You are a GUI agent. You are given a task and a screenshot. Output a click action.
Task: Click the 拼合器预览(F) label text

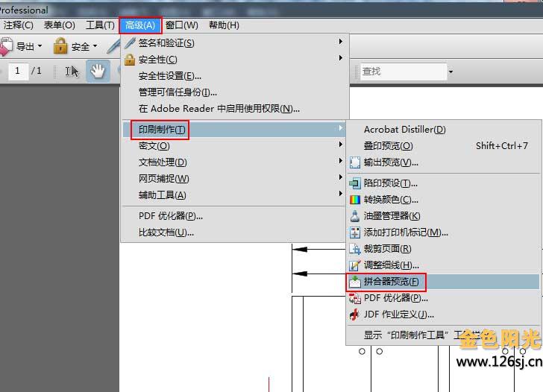point(391,282)
